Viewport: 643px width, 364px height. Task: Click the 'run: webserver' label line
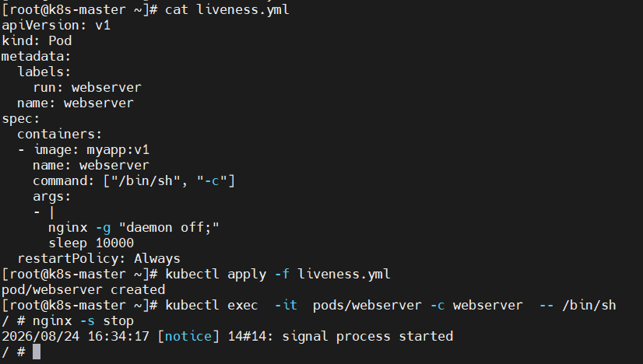(x=87, y=87)
